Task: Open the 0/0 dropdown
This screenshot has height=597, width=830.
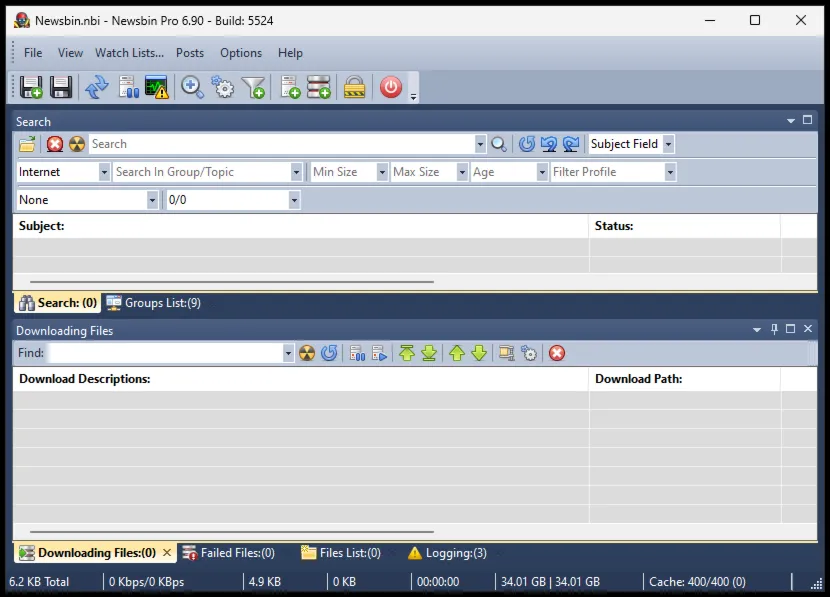Action: point(294,200)
